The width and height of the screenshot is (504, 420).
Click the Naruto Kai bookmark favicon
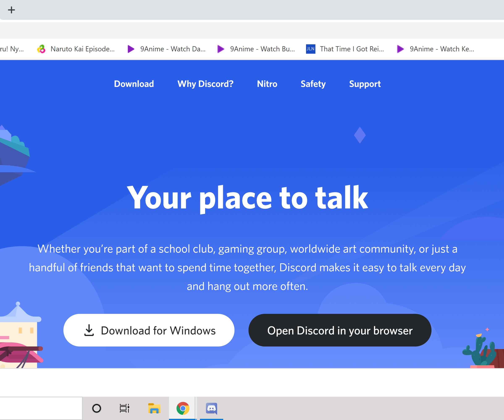[x=41, y=49]
